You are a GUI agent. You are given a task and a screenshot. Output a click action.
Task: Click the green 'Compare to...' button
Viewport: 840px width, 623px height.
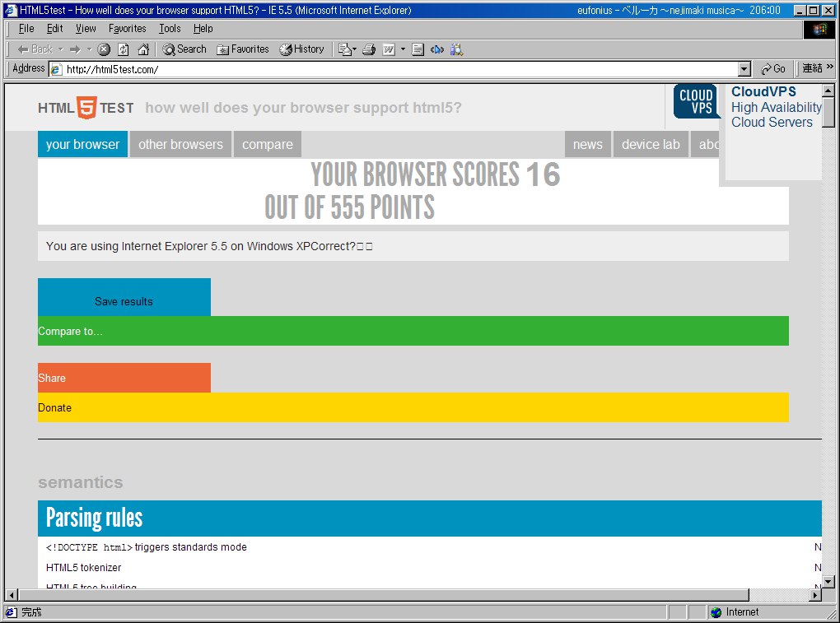(x=413, y=331)
